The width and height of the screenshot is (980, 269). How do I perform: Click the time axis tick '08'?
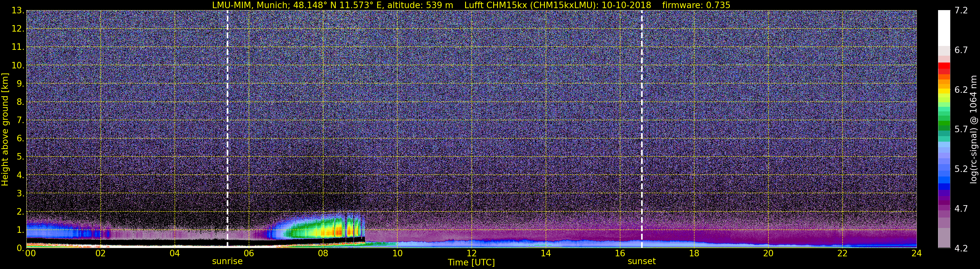point(323,253)
